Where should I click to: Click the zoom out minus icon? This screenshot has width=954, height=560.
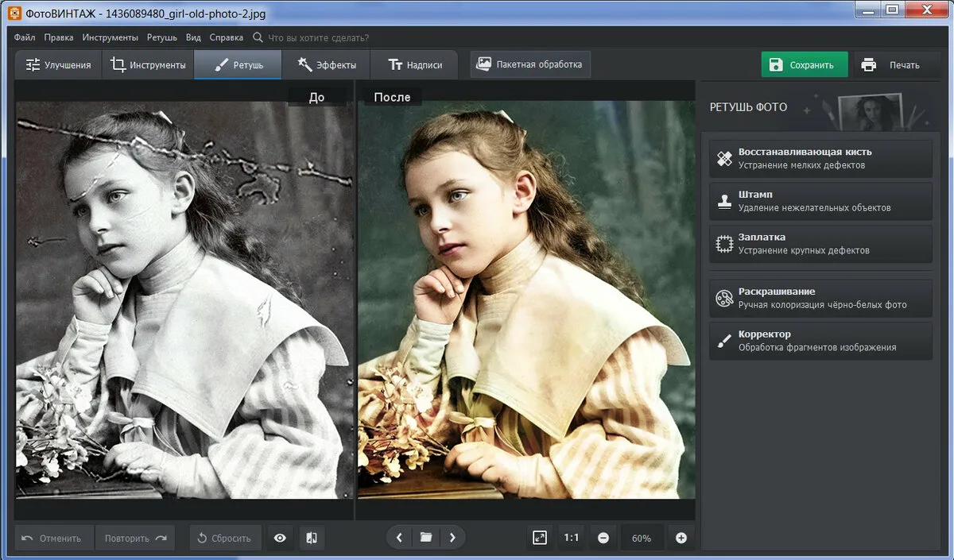(x=603, y=538)
